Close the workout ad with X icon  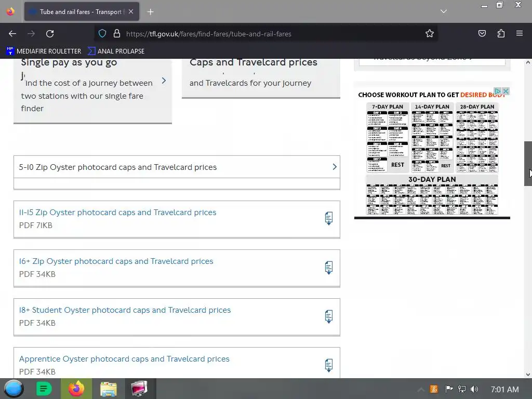coord(506,91)
